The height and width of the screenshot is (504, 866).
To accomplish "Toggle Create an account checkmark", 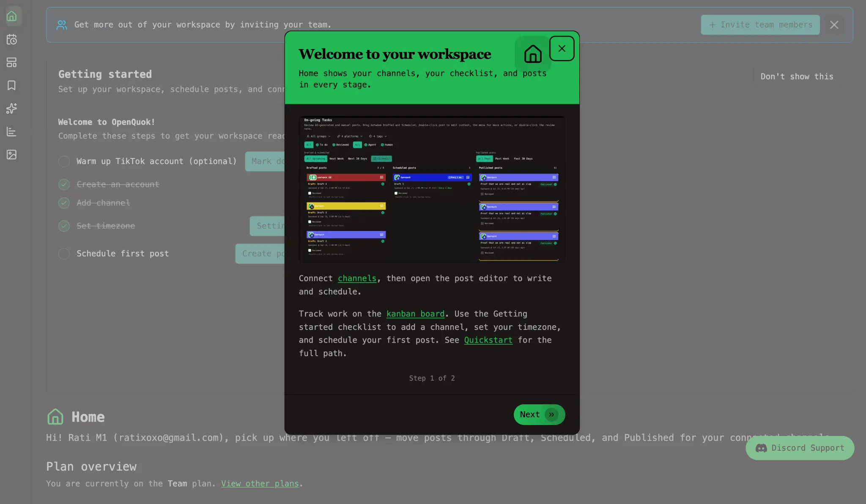I will point(64,185).
